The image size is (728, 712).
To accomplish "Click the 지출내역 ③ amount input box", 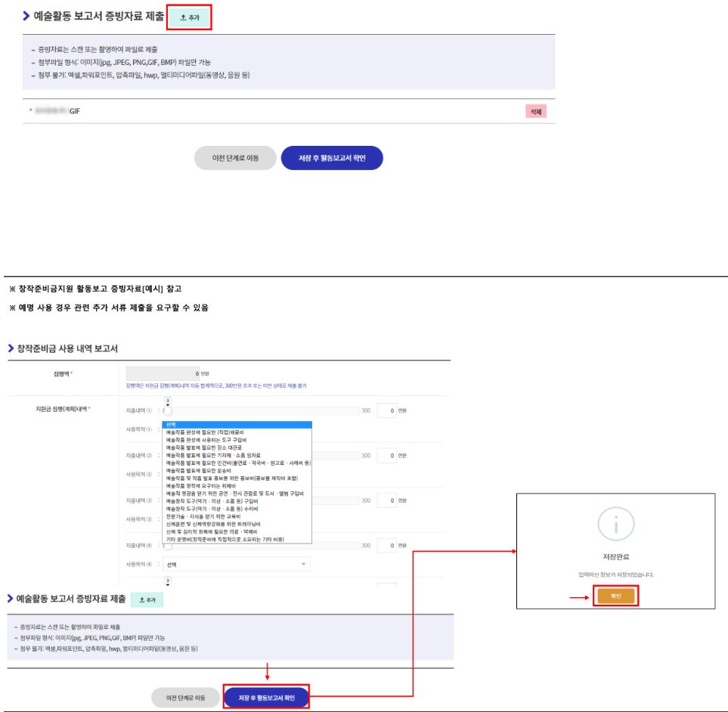I will pos(389,500).
